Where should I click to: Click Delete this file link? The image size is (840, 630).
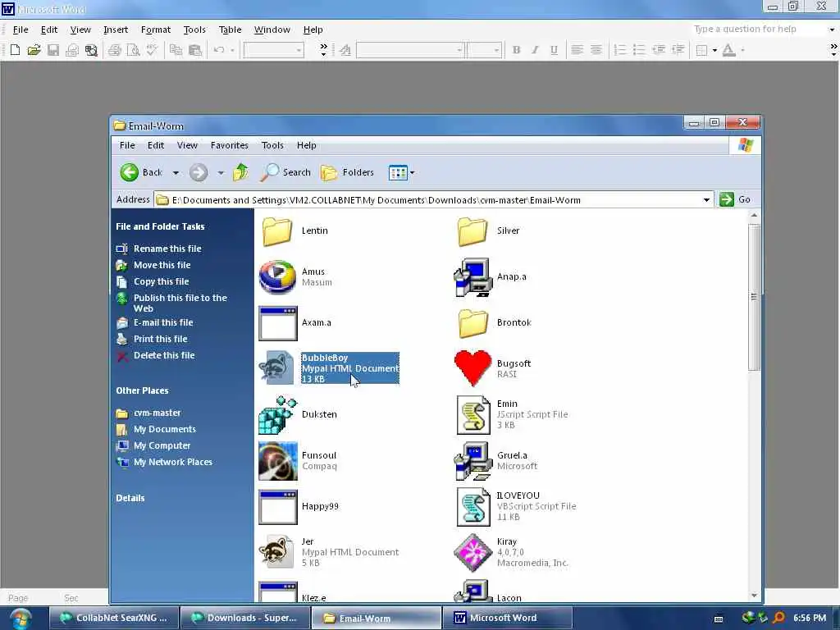point(164,355)
